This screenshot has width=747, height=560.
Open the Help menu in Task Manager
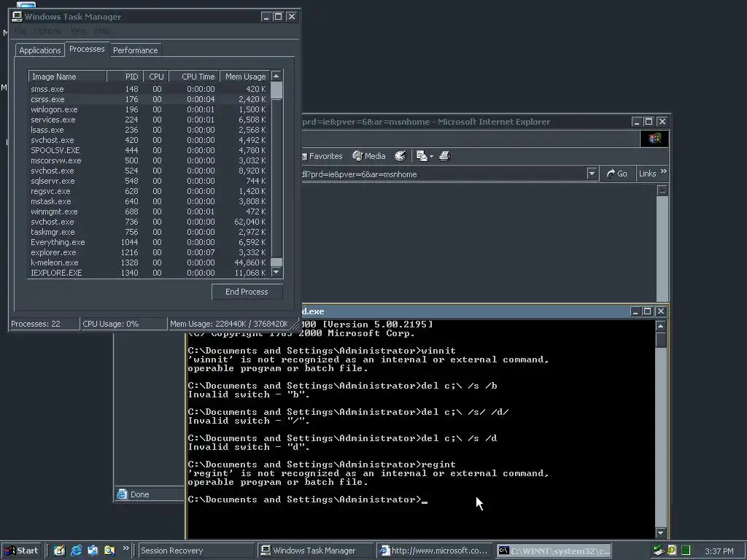point(102,31)
